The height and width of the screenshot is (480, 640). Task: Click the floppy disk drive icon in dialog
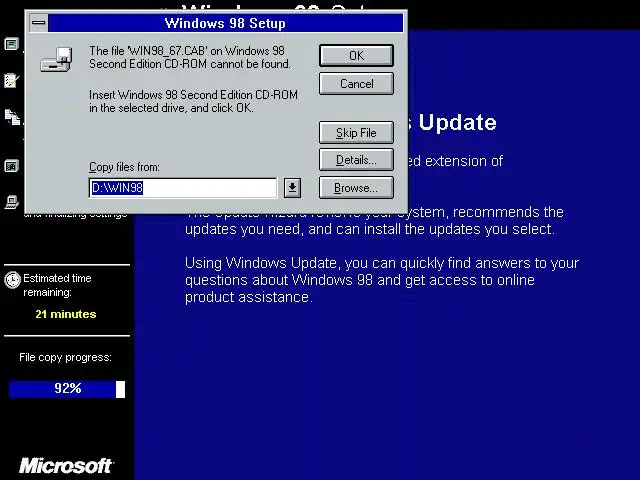(x=56, y=60)
